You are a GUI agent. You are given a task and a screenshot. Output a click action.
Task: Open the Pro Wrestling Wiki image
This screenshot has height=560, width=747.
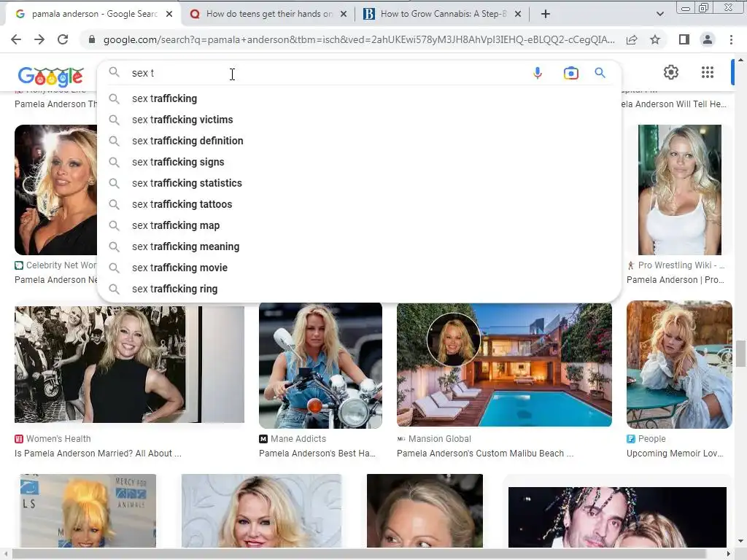(x=679, y=190)
